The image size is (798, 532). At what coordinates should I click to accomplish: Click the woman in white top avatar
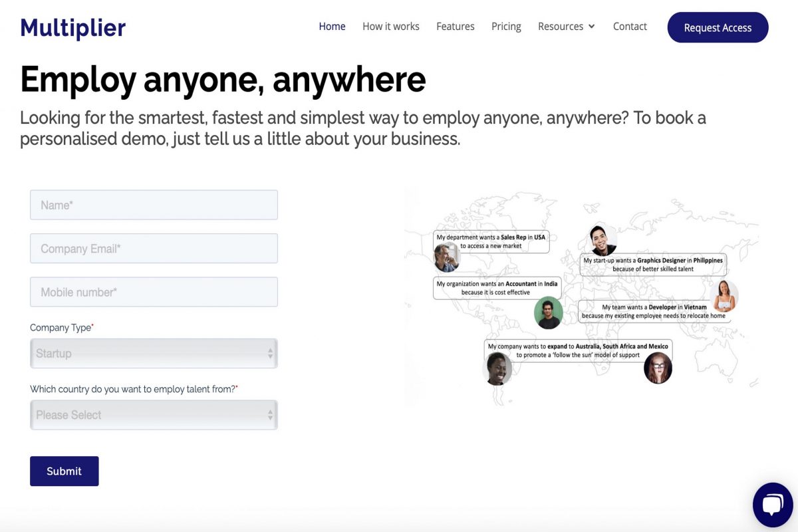click(x=724, y=296)
